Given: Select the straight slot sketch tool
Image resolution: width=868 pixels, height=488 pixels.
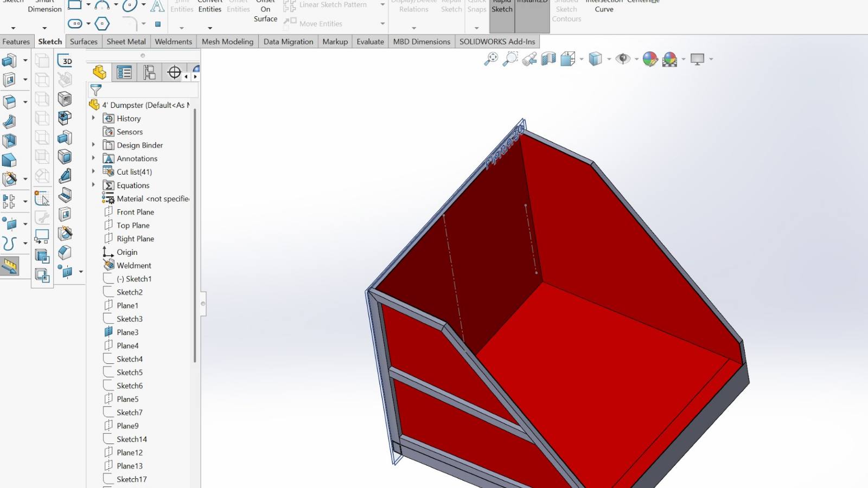Looking at the screenshot, I should pos(75,23).
